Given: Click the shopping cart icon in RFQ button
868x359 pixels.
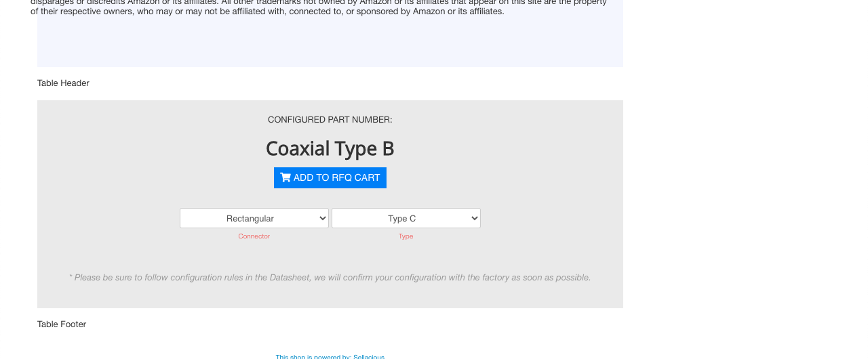Looking at the screenshot, I should pos(285,177).
